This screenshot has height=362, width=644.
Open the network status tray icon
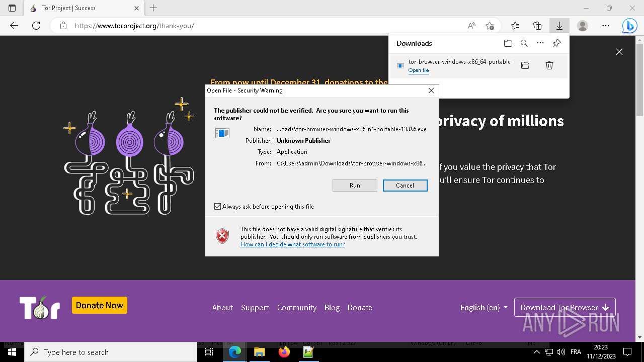549,352
